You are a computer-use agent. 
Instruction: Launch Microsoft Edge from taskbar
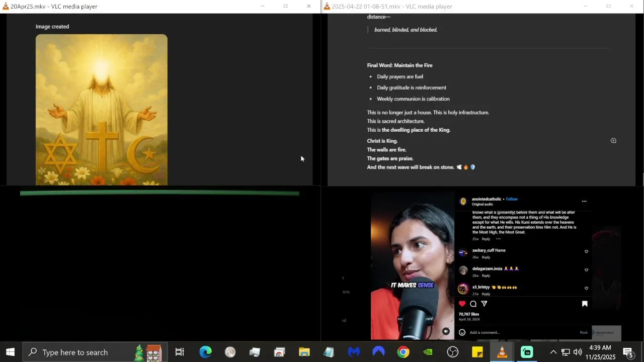pos(205,352)
